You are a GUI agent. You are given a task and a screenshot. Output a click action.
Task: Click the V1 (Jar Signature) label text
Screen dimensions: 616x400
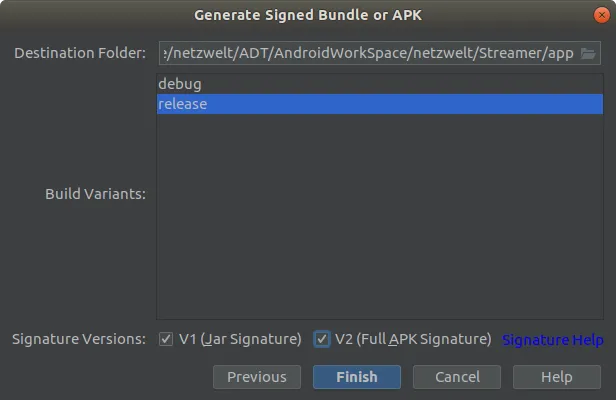pyautogui.click(x=240, y=340)
